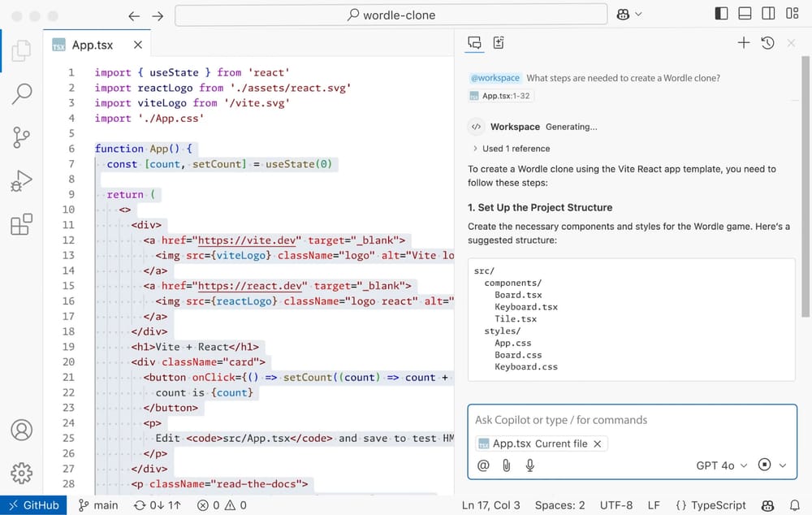
Task: Open the Search view in activity bar
Action: click(x=22, y=93)
